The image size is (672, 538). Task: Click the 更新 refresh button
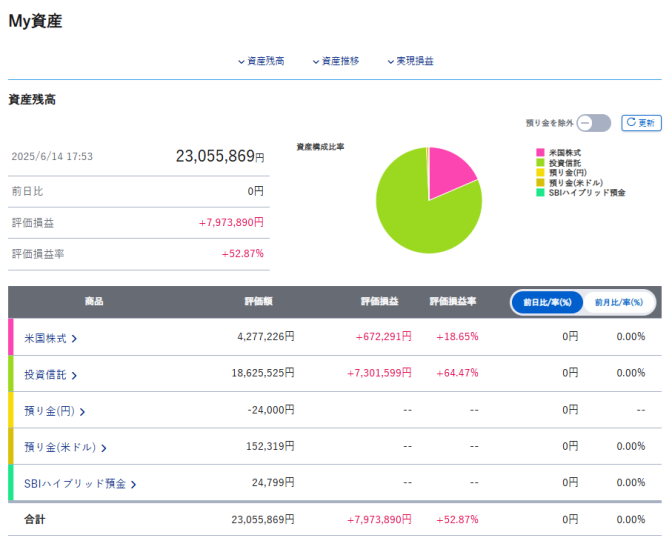pyautogui.click(x=641, y=123)
